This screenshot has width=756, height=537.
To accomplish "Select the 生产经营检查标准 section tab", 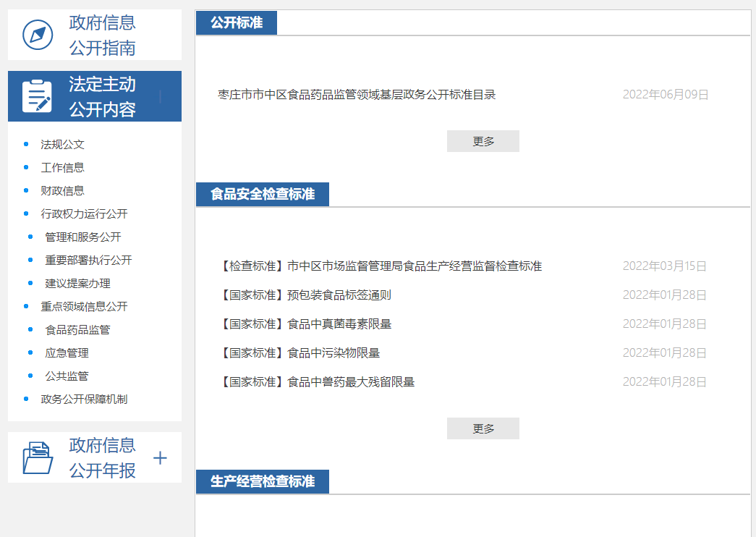I will click(262, 482).
